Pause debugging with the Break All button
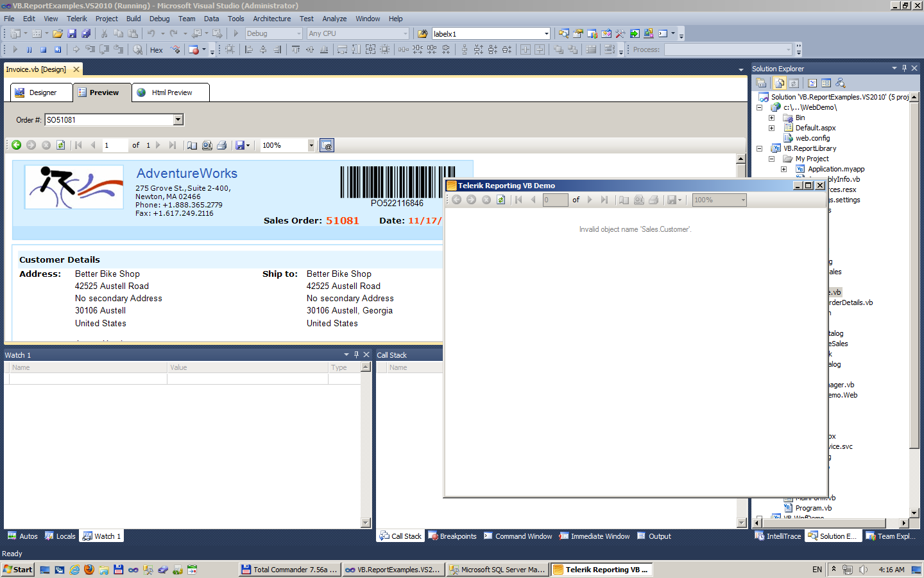The image size is (924, 578). [29, 49]
